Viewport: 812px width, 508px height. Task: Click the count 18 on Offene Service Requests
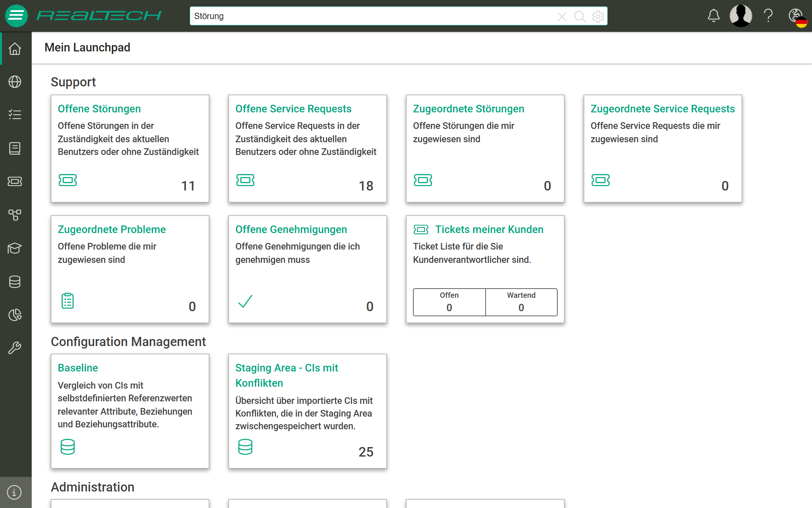(x=366, y=186)
